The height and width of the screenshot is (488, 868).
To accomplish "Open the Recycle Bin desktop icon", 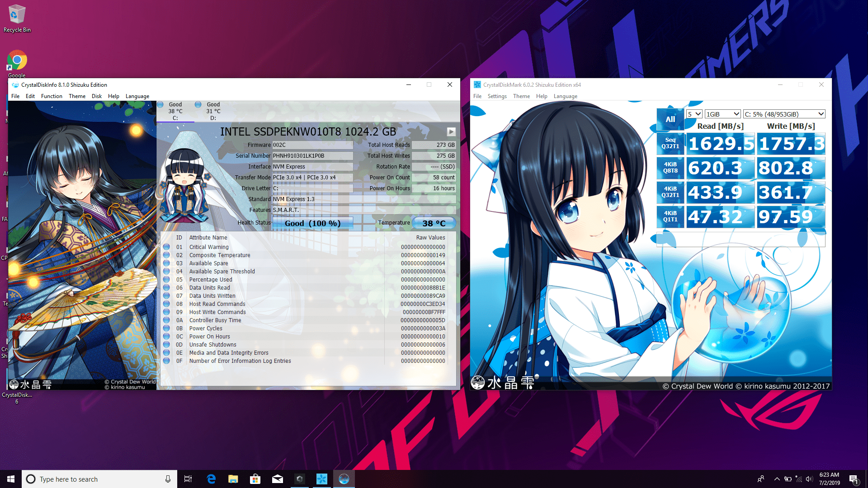I will [x=17, y=19].
